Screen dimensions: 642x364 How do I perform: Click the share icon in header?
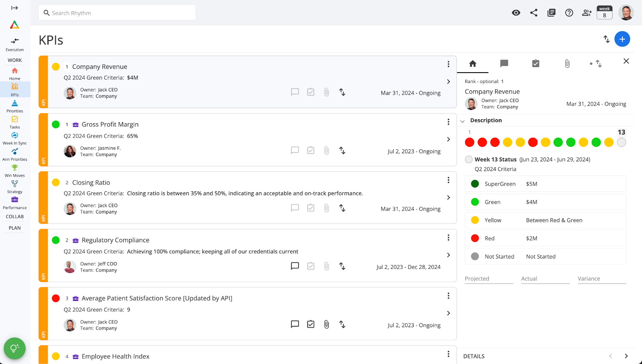pyautogui.click(x=534, y=13)
